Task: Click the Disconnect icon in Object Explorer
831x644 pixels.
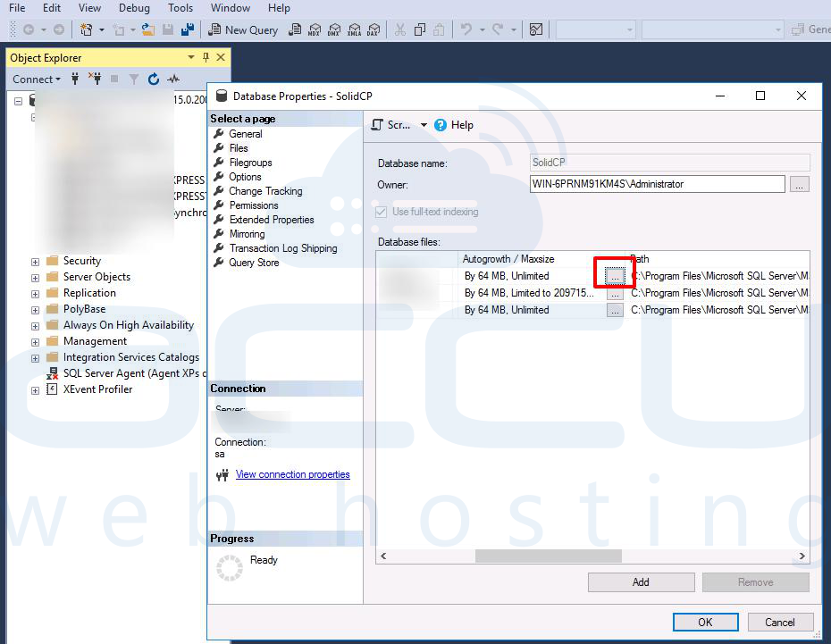Action: click(x=95, y=79)
